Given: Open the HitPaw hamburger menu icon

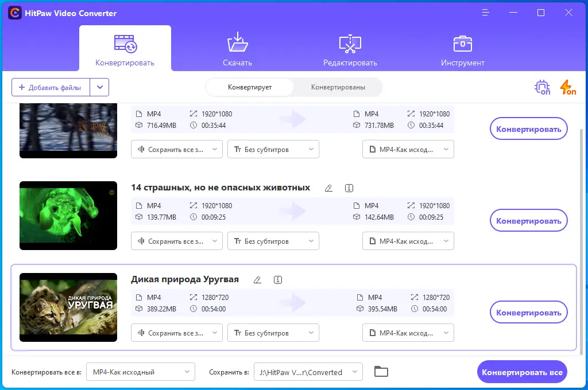Looking at the screenshot, I should click(x=486, y=13).
